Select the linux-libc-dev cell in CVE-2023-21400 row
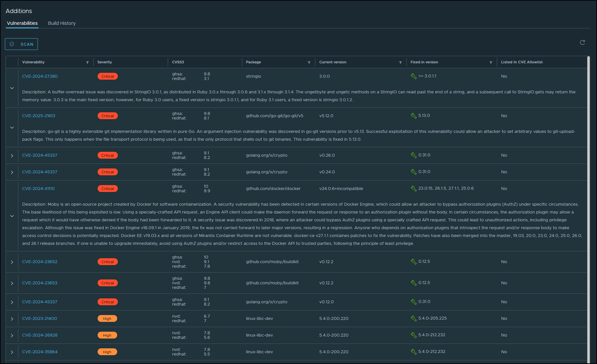Image resolution: width=597 pixels, height=364 pixels. (259, 319)
